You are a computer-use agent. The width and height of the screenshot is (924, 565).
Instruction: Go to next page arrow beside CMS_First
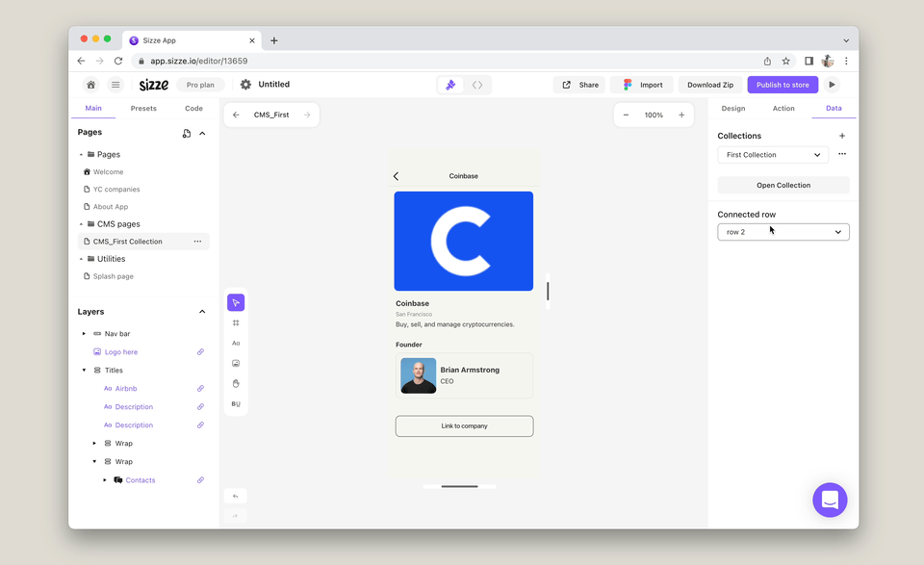(x=307, y=115)
